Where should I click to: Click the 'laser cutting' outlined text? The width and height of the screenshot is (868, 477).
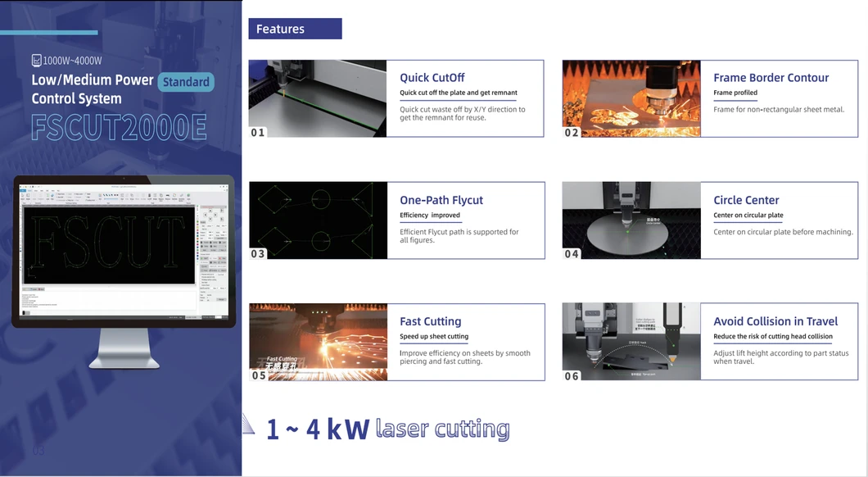[x=442, y=429]
